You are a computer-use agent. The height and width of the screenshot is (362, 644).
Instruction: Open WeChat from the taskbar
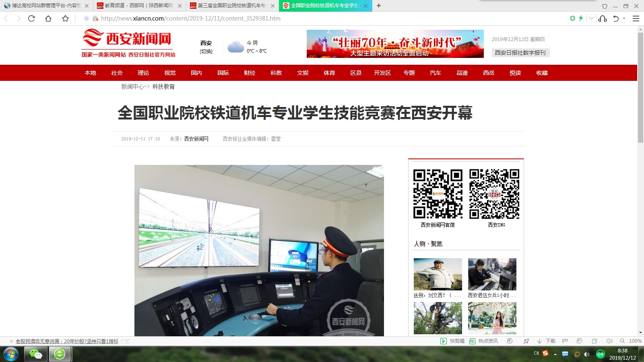(x=36, y=354)
